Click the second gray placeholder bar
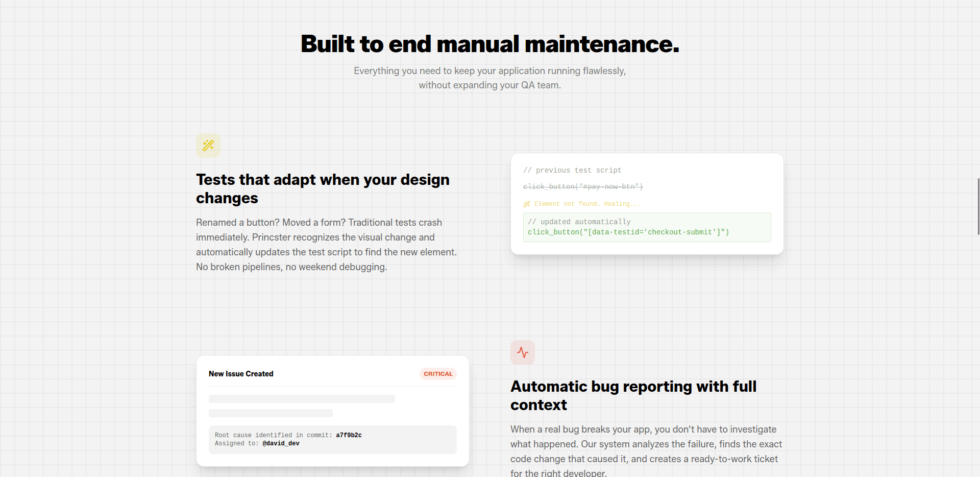This screenshot has height=477, width=980. [271, 413]
